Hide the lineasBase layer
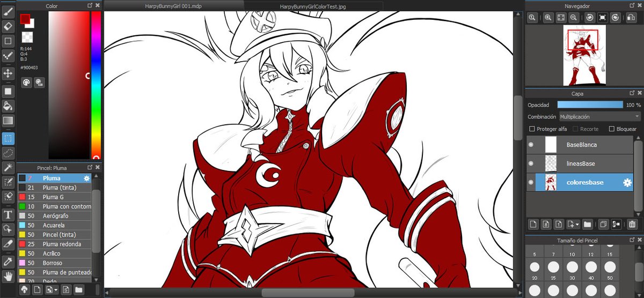The image size is (644, 298). (531, 163)
